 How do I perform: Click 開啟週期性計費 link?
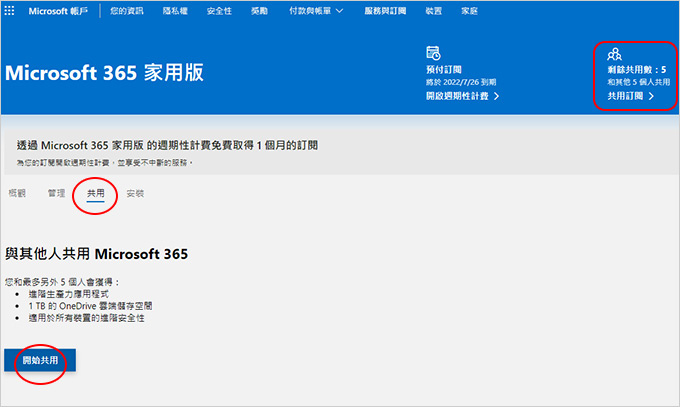coord(462,96)
